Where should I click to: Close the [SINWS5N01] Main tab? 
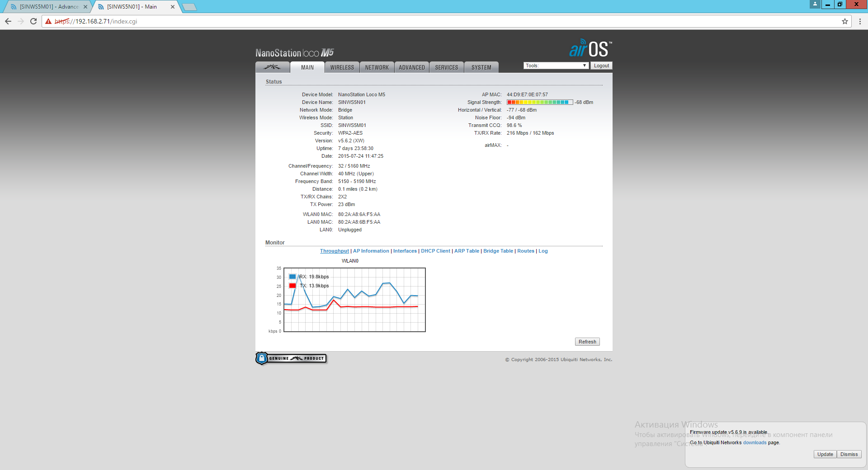173,7
